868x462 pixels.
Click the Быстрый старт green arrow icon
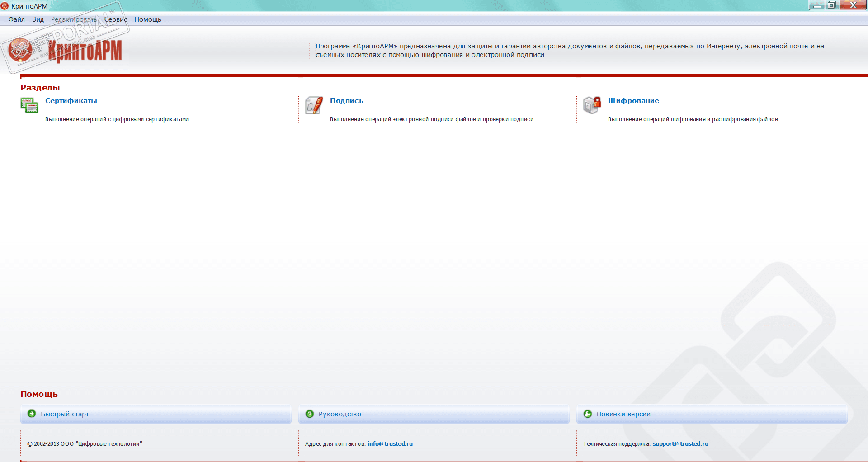coord(32,414)
